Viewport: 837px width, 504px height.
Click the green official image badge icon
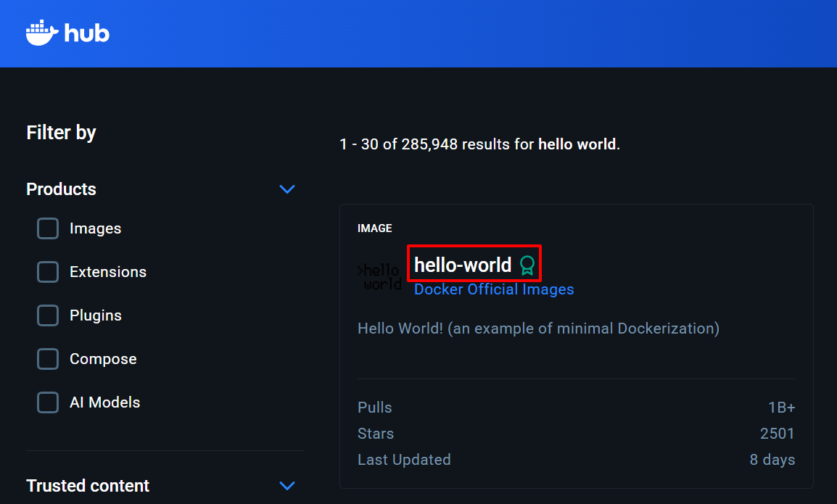click(x=527, y=265)
